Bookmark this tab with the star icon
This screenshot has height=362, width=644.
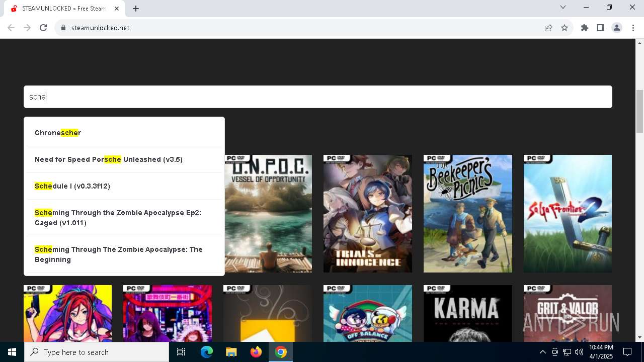(565, 28)
